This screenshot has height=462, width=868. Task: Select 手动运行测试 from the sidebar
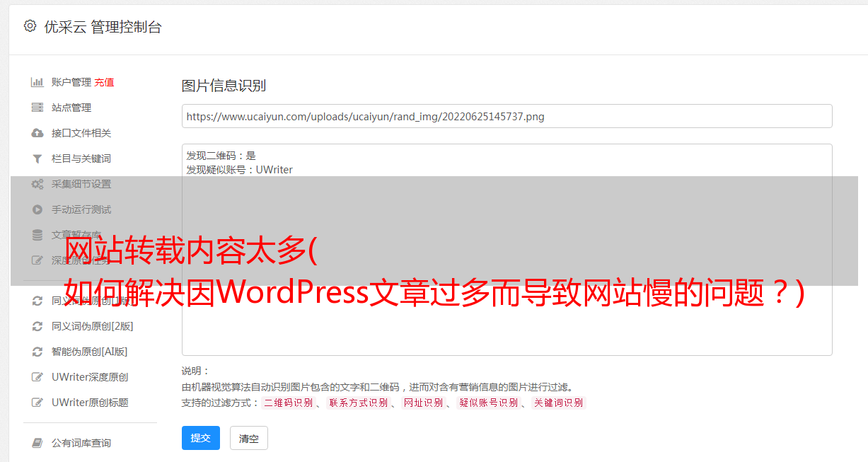click(81, 209)
